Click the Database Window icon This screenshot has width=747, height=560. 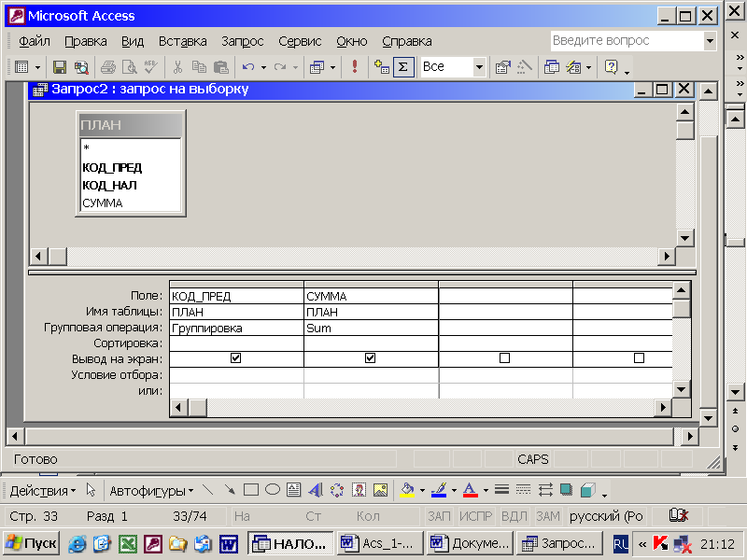pyautogui.click(x=552, y=67)
